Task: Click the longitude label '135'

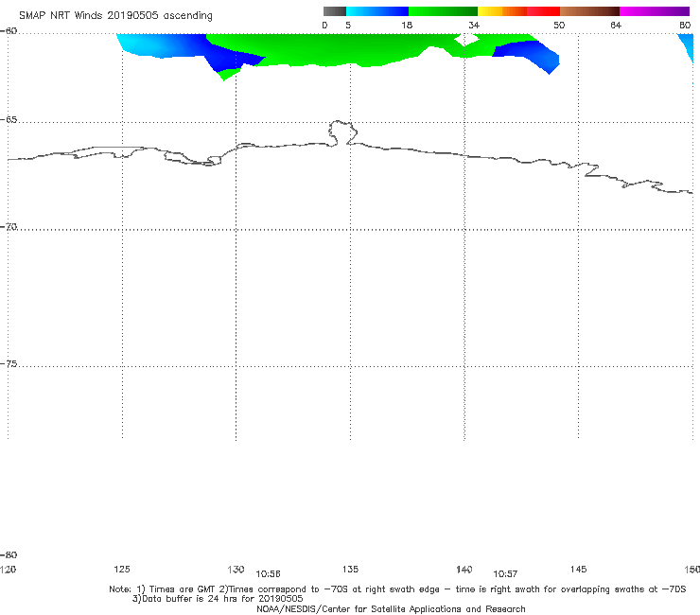Action: 350,569
